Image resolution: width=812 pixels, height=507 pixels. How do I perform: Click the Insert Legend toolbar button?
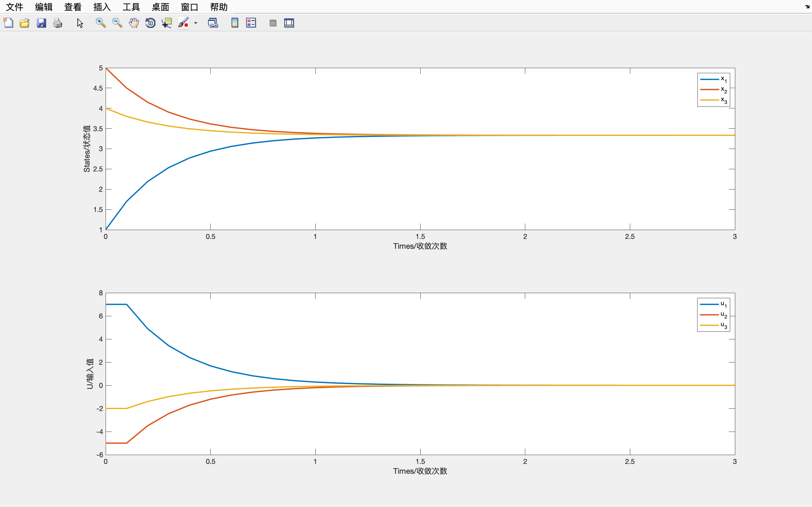coord(251,23)
